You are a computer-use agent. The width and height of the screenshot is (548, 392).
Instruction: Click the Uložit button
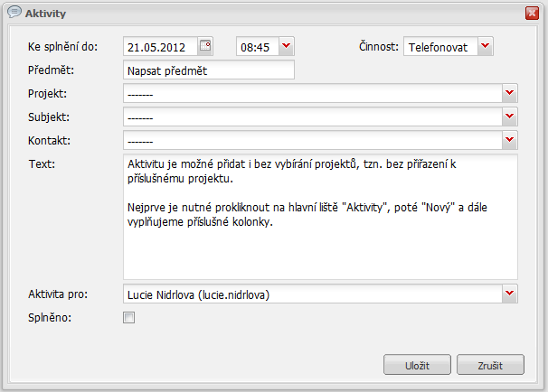(417, 365)
